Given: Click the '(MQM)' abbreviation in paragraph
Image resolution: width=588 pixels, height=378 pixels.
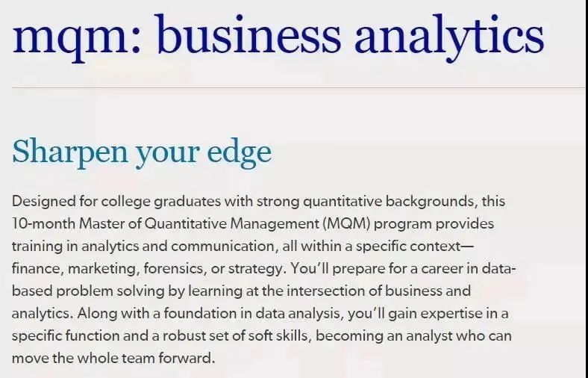Looking at the screenshot, I should pos(346,224).
